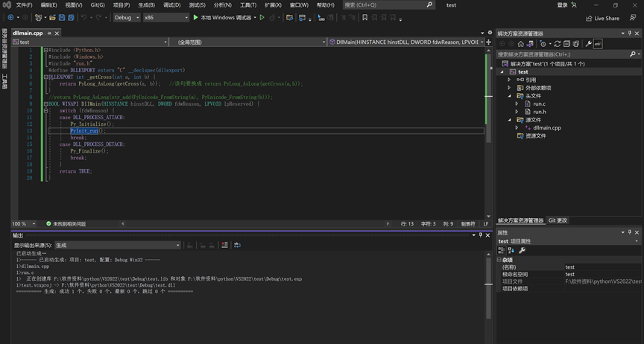Open the DllMain member dropdown
Screen dimensions: 644x344
coord(406,42)
